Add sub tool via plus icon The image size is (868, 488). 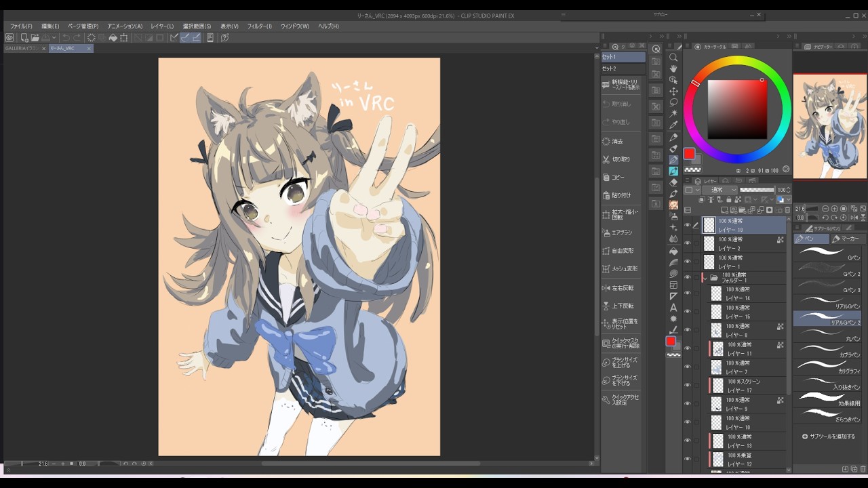[x=805, y=436]
